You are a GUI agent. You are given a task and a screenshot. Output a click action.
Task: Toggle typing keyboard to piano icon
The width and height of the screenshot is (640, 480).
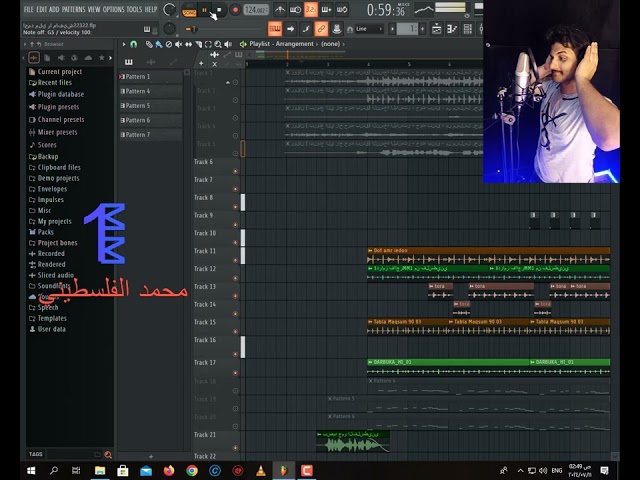(275, 29)
